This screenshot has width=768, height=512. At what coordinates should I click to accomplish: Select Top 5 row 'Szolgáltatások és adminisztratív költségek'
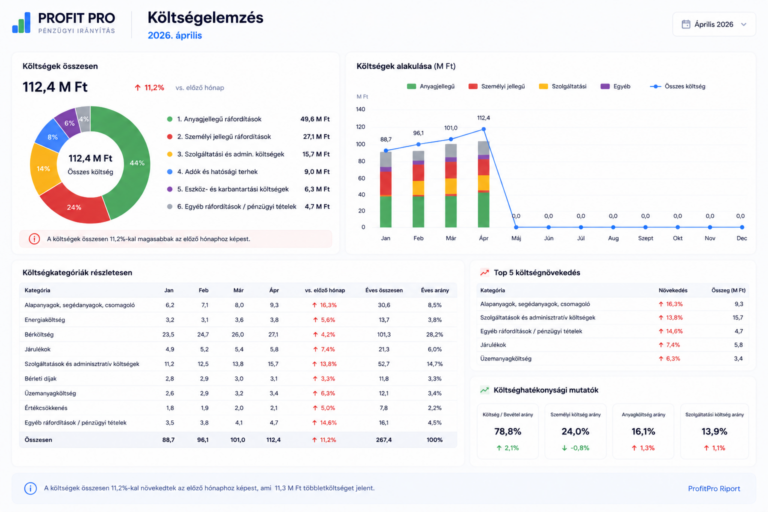[612, 317]
